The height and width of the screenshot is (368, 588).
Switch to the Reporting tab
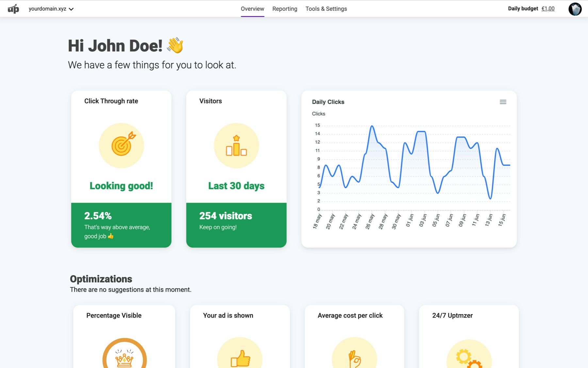285,9
